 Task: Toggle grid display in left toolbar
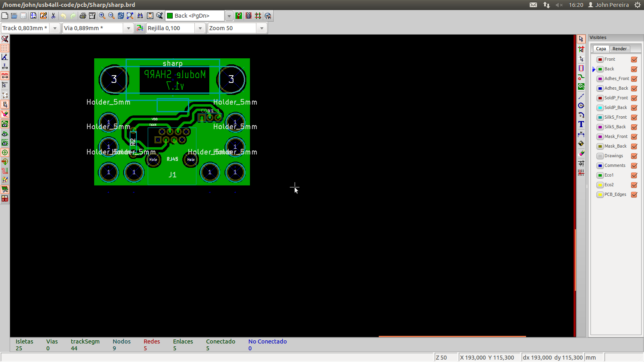tap(5, 48)
